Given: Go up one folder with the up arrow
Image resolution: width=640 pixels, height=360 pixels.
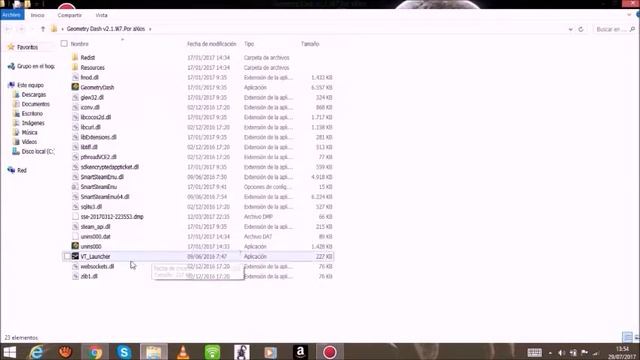Looking at the screenshot, I should click(x=43, y=29).
